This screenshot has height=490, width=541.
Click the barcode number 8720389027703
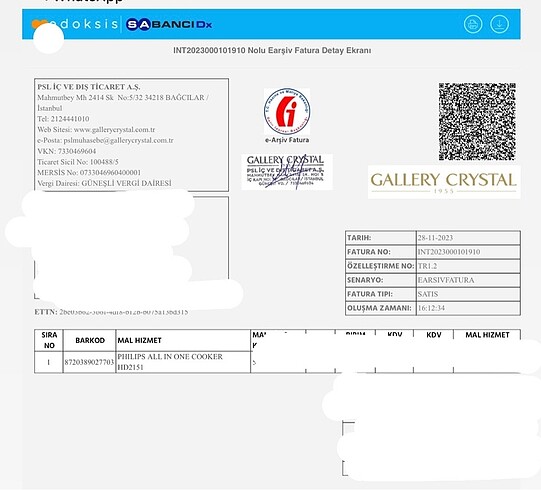pyautogui.click(x=89, y=362)
